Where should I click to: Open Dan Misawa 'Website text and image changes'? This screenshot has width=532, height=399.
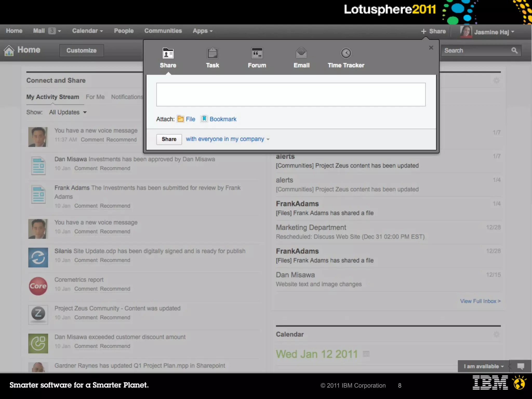click(388, 279)
